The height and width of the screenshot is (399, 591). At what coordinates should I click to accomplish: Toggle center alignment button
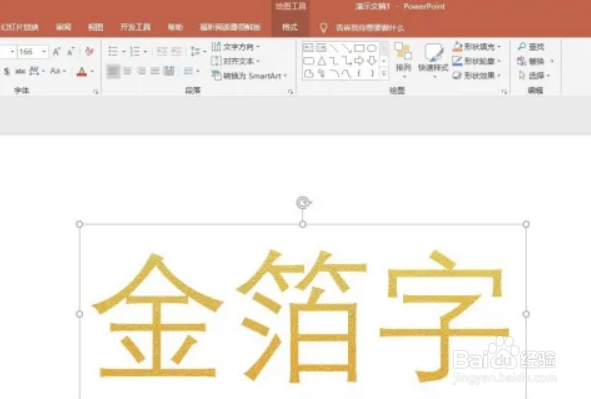coord(127,71)
